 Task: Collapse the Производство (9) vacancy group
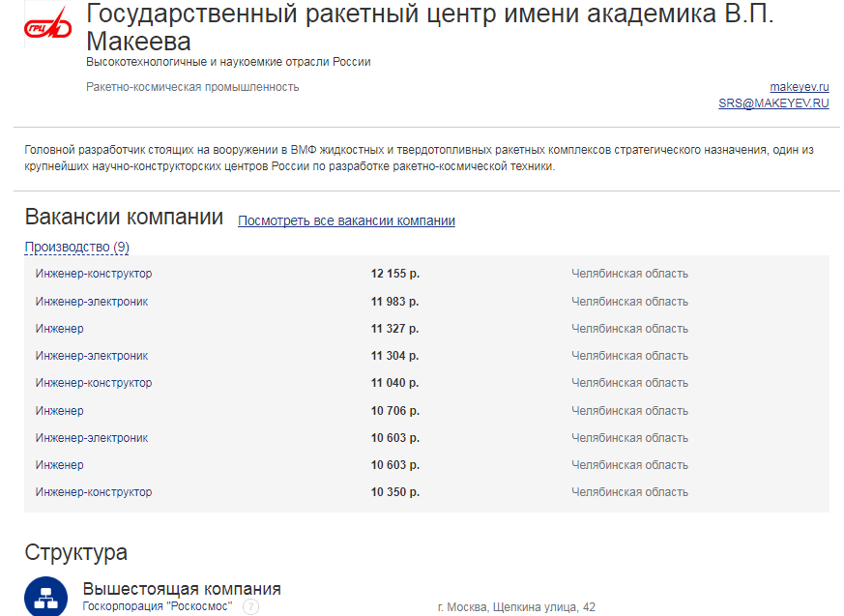(x=77, y=248)
